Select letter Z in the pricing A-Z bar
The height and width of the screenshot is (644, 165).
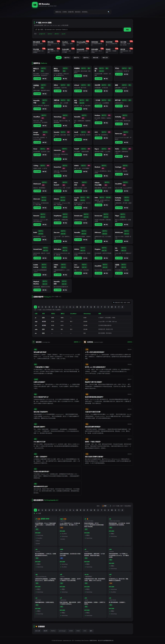(x=122, y=307)
